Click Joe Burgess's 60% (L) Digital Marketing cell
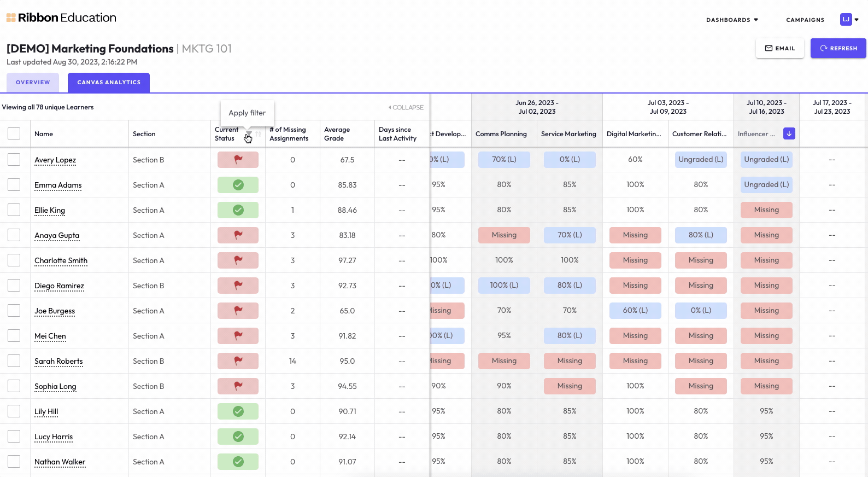 click(x=635, y=311)
